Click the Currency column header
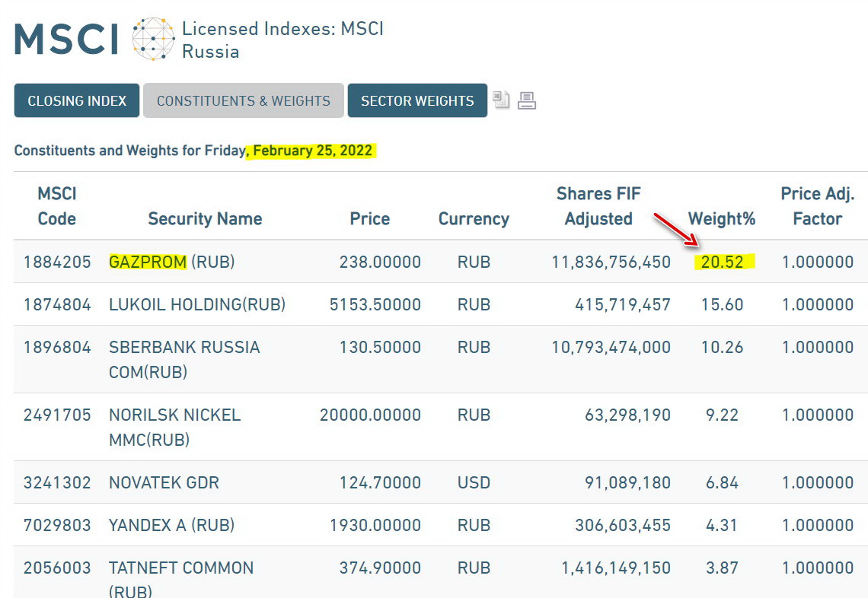The width and height of the screenshot is (868, 598). coord(474,219)
